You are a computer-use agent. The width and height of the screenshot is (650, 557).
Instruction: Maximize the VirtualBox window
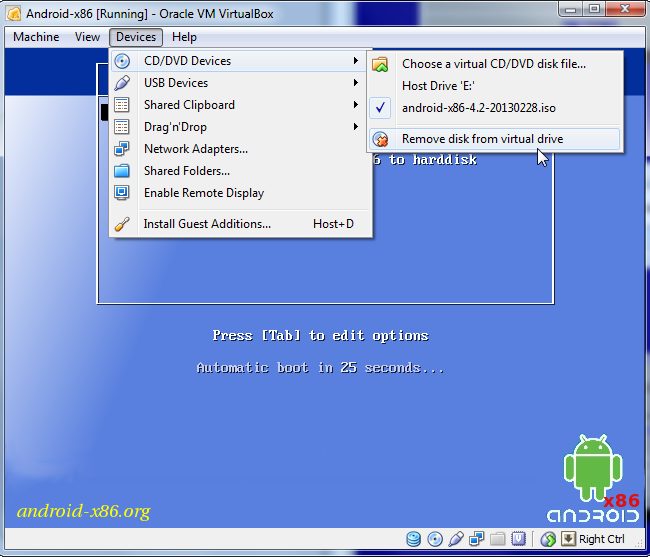(x=594, y=9)
